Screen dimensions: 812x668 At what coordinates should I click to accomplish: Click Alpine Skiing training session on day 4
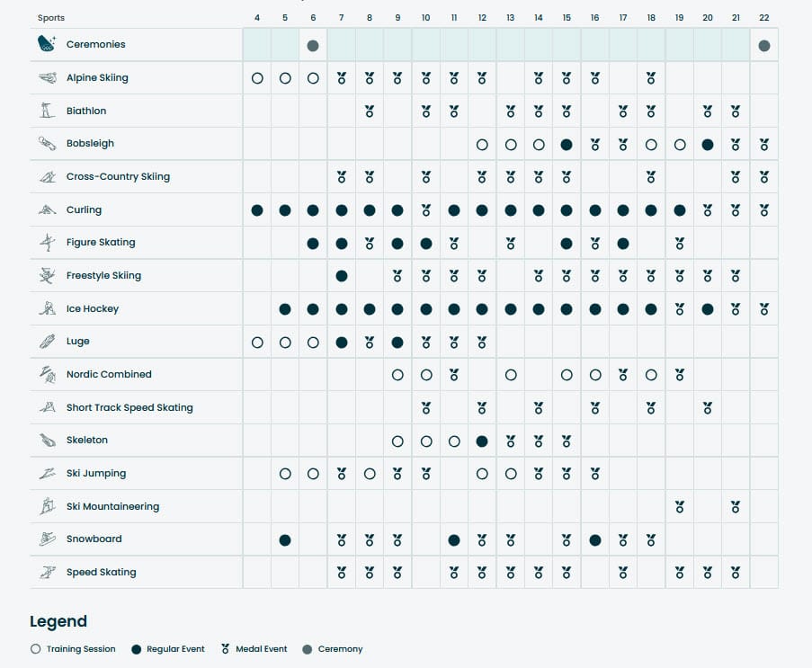point(257,78)
